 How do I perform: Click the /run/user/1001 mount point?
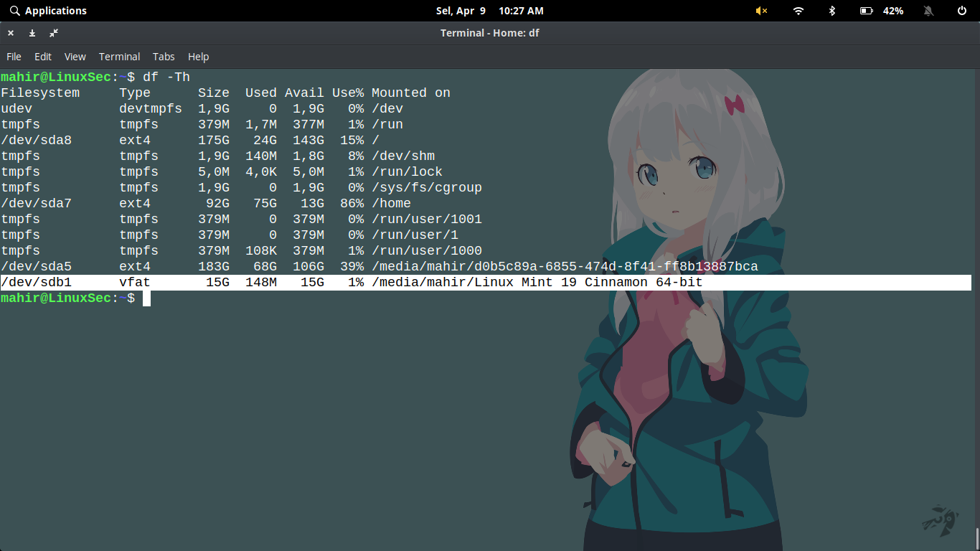[x=427, y=219]
